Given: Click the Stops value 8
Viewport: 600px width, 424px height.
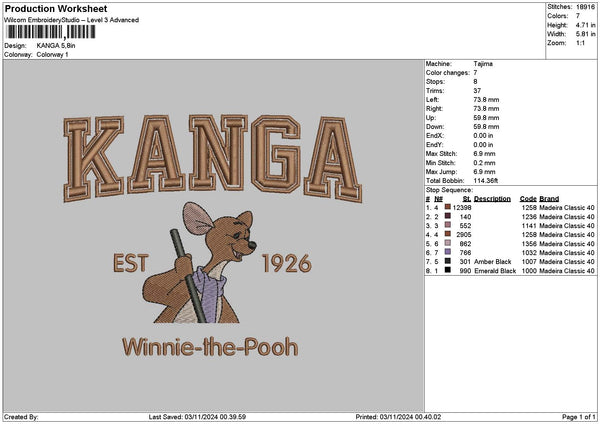Looking at the screenshot, I should (x=475, y=82).
